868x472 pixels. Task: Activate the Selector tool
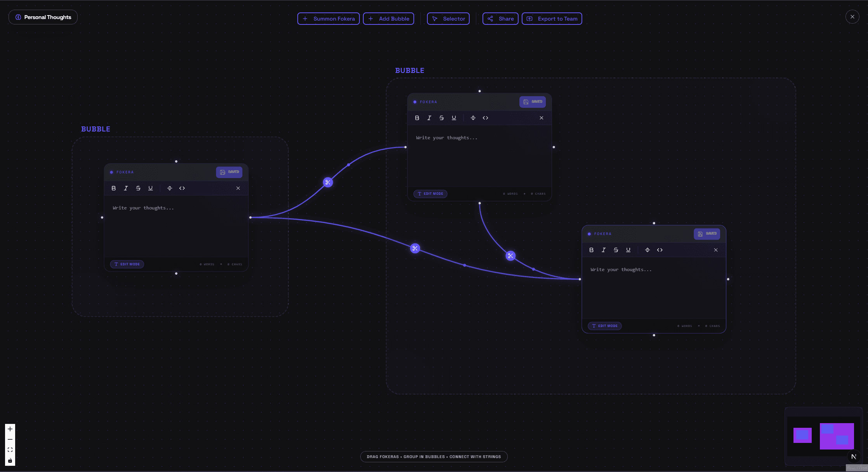[x=448, y=19]
